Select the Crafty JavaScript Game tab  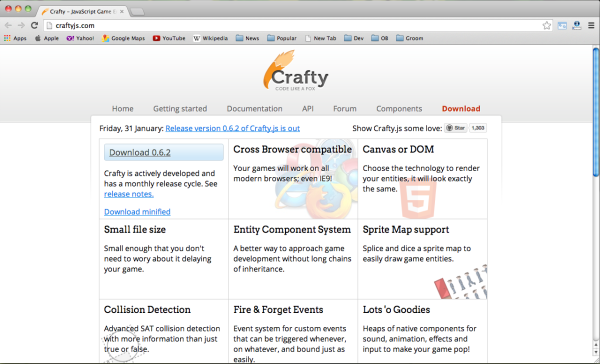[x=82, y=11]
